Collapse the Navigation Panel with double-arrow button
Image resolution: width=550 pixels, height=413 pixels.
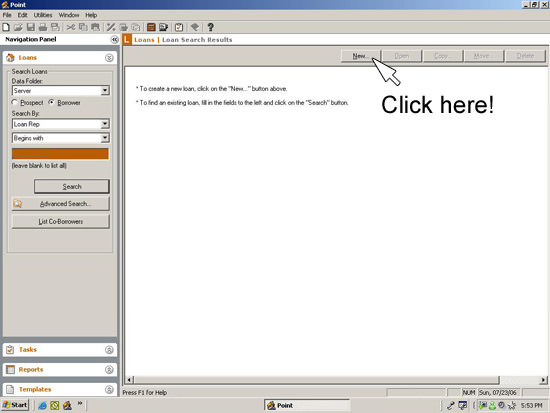[115, 39]
